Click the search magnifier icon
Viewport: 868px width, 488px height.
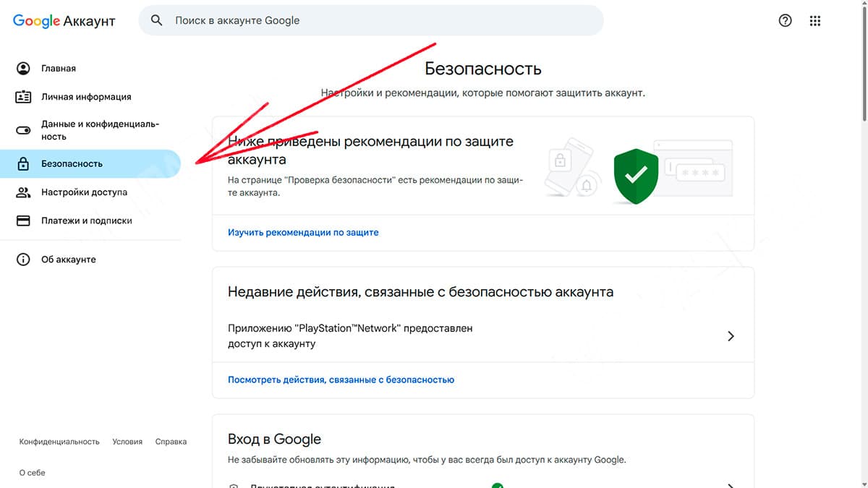click(x=157, y=20)
